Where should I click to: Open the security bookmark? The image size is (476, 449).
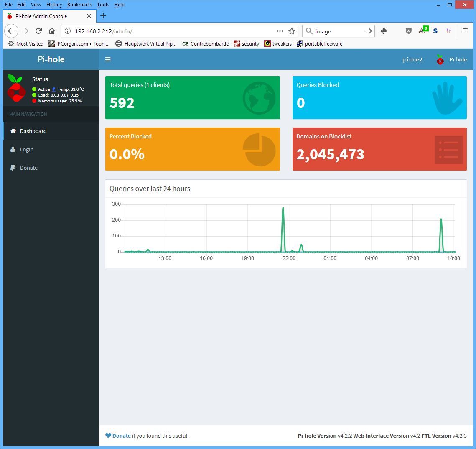(246, 44)
